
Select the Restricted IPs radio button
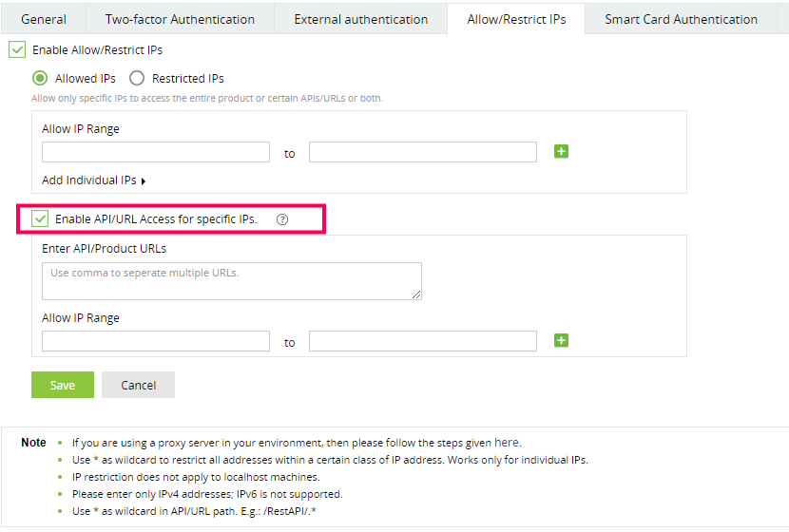(137, 78)
